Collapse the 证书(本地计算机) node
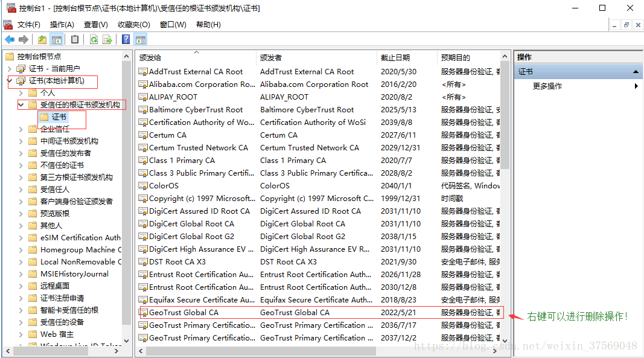This screenshot has height=358, width=644. [10, 80]
